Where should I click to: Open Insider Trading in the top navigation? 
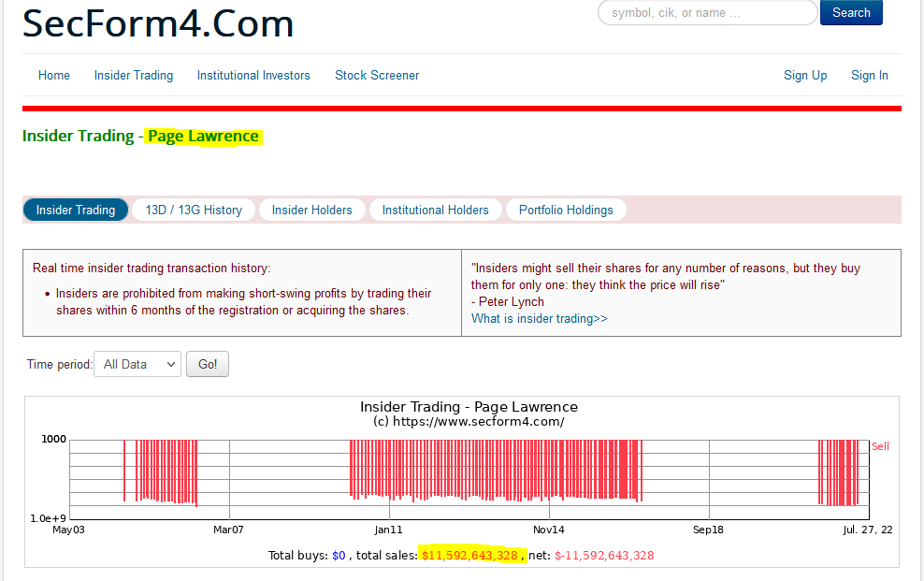point(134,76)
